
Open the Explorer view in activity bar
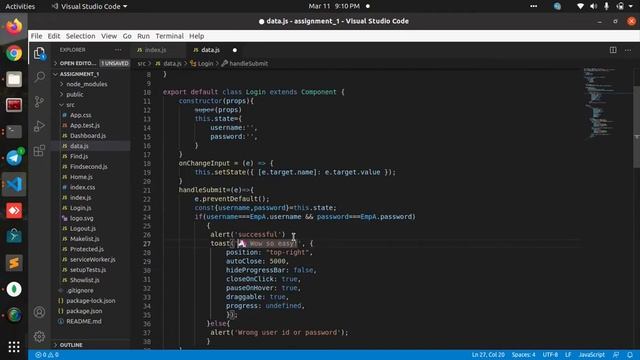40,53
